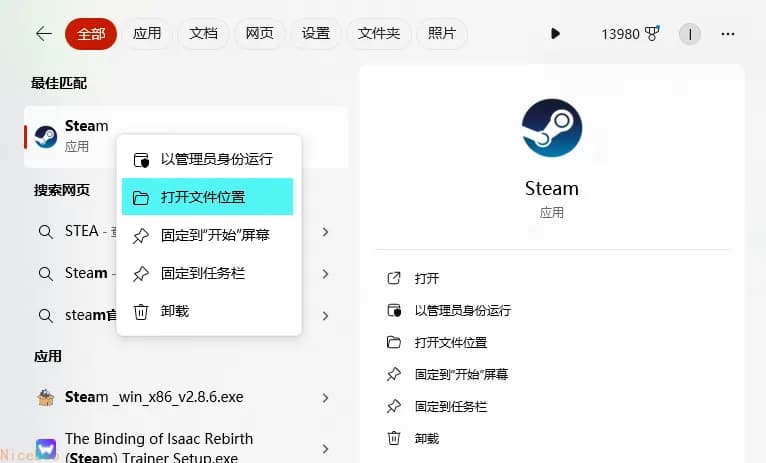Expand the Steam web suggestion chevron
Viewport: 766px width, 463px height.
pyautogui.click(x=325, y=274)
